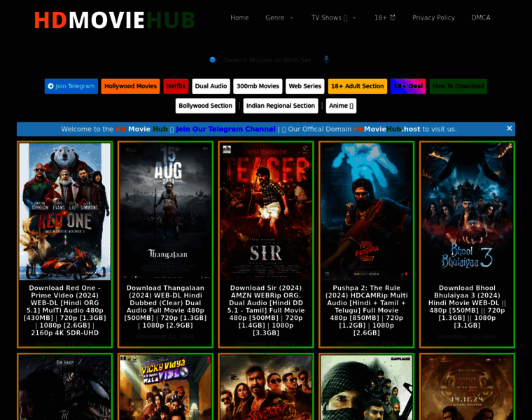Open the Pushpa 2 movie poster
Screen dimensions: 532x420
(x=366, y=211)
